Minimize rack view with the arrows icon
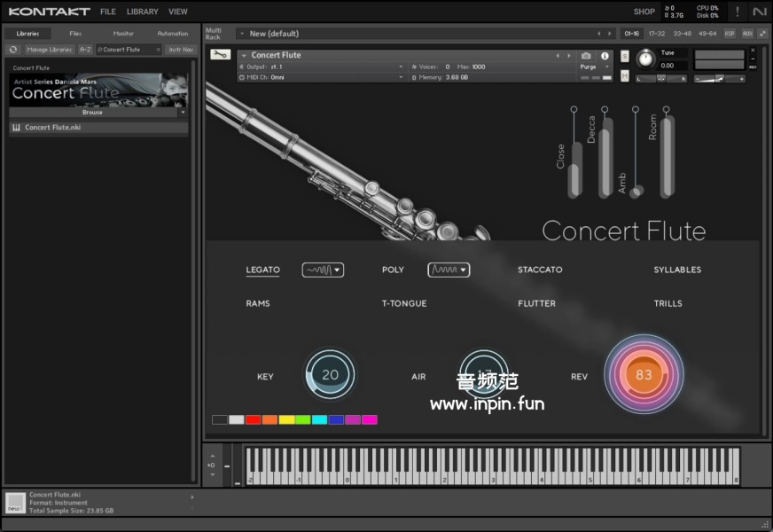Screen dimensions: 773x532 click(x=762, y=34)
